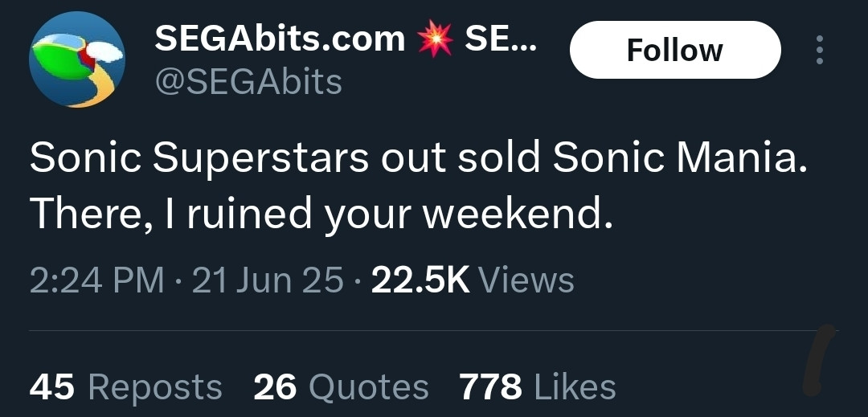The height and width of the screenshot is (417, 868).
Task: Click the 2:24 PM timestamp
Action: point(97,280)
